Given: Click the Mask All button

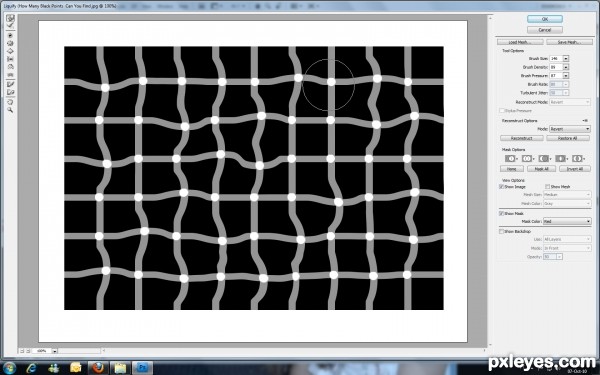Looking at the screenshot, I should pyautogui.click(x=541, y=169).
